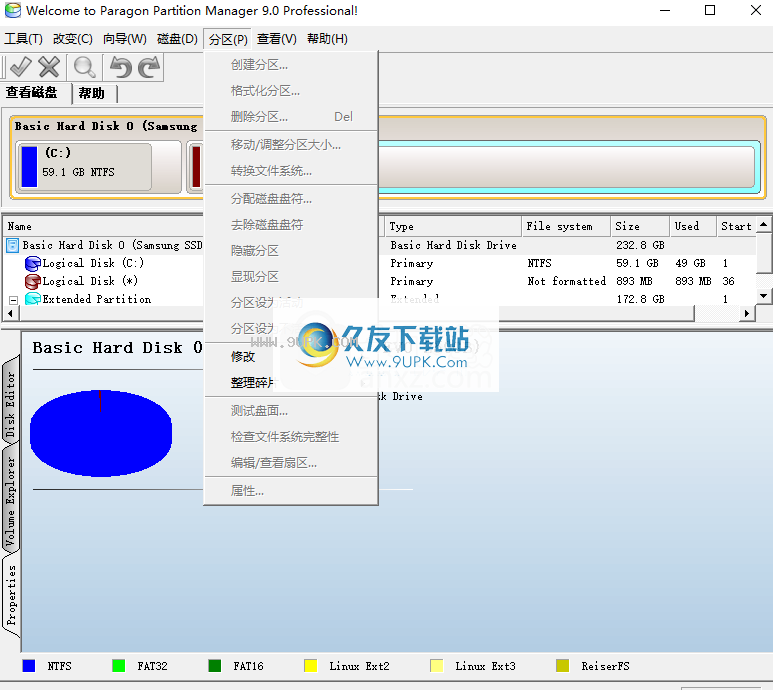This screenshot has width=773, height=690.
Task: Choose 编辑/查看扇区... menu entry
Action: (291, 463)
